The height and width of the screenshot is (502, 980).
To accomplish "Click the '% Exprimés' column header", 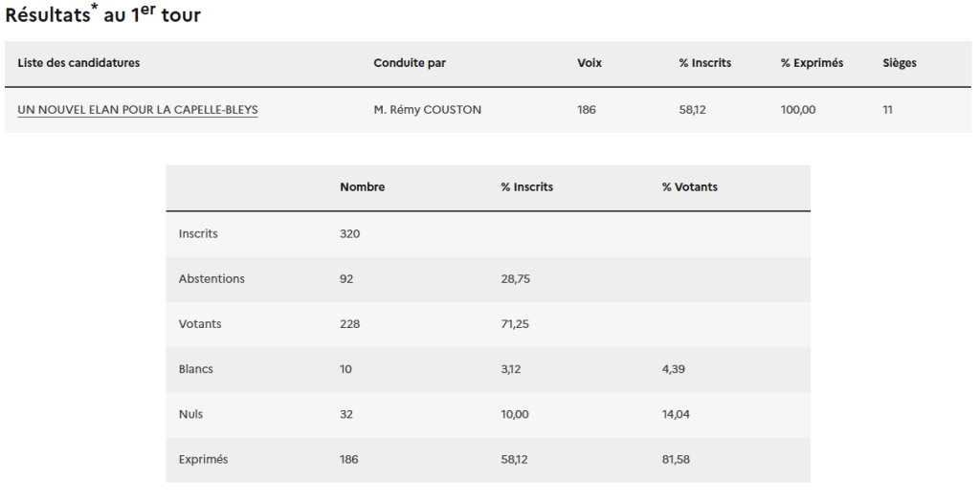I will pyautogui.click(x=812, y=63).
